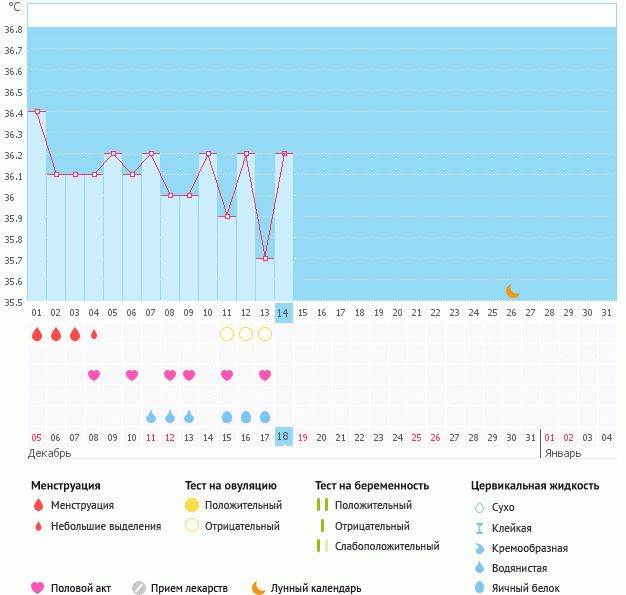
Task: Click the sticky fluid hourglass legend icon
Action: coord(479,528)
